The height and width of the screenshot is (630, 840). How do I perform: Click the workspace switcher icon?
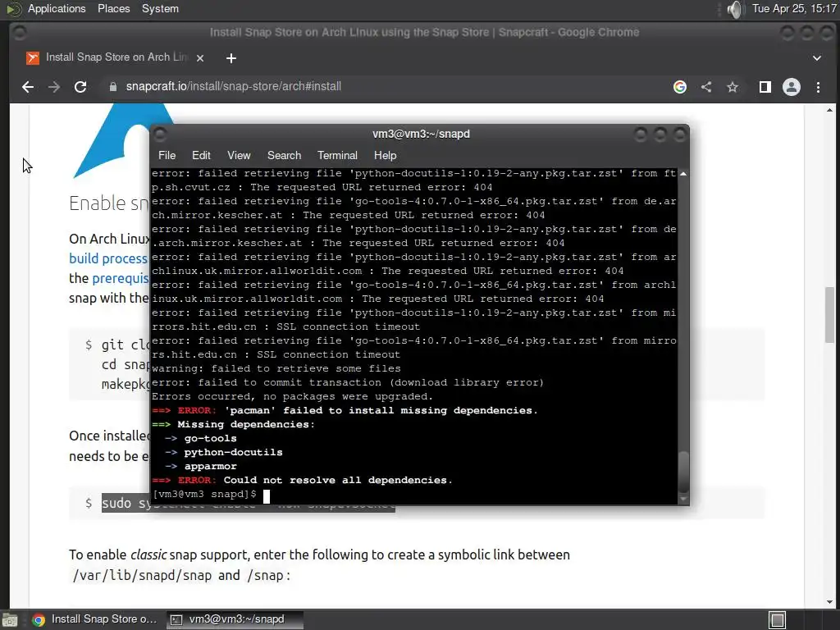777,620
